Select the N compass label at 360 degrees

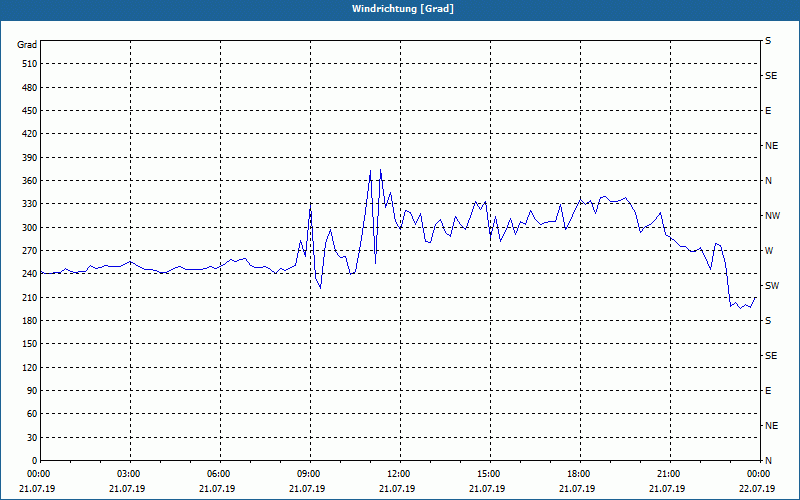coord(768,181)
